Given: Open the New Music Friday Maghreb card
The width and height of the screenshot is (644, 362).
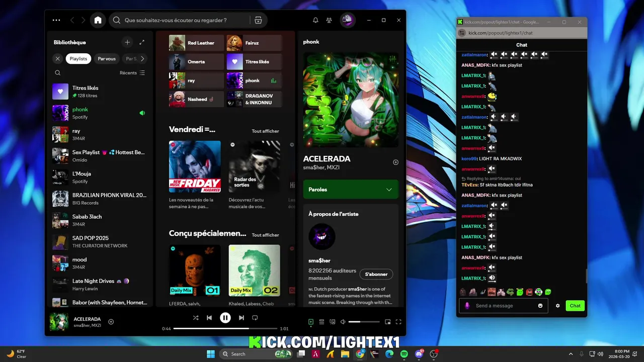Looking at the screenshot, I should click(195, 175).
